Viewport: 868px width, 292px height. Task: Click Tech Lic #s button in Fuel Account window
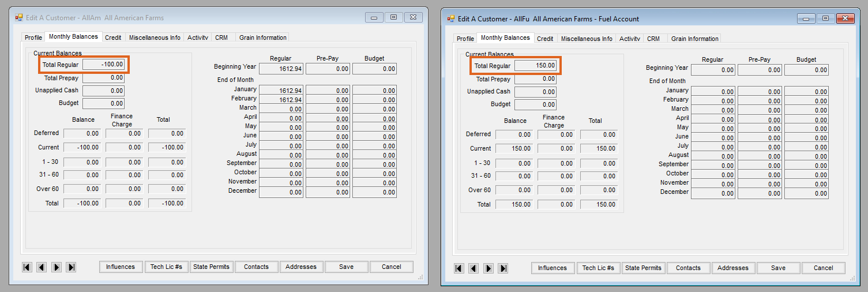click(x=598, y=268)
